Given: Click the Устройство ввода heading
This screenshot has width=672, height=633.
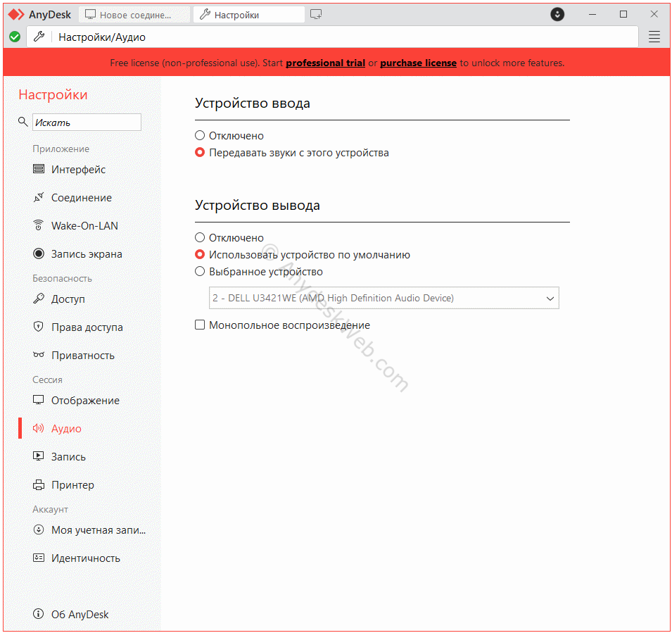Looking at the screenshot, I should (x=253, y=104).
